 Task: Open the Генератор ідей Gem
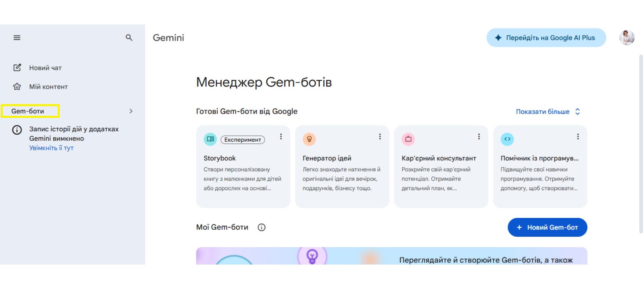pyautogui.click(x=327, y=158)
